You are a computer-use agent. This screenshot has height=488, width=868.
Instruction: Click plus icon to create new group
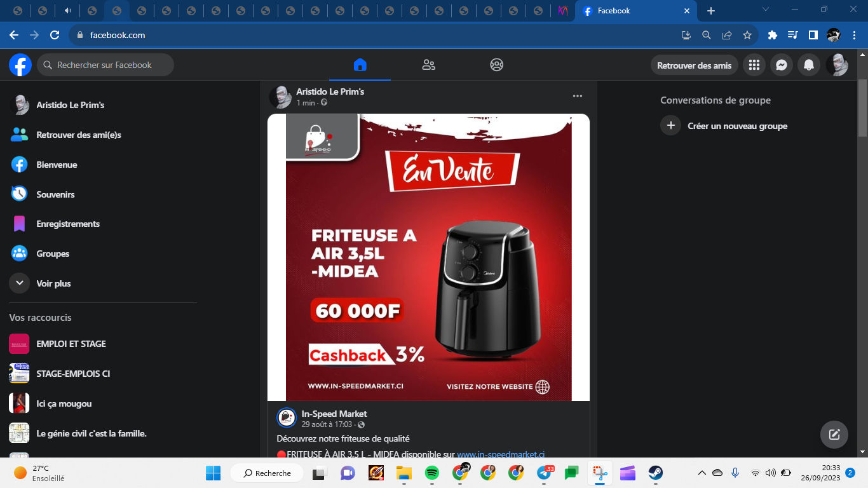pos(670,126)
